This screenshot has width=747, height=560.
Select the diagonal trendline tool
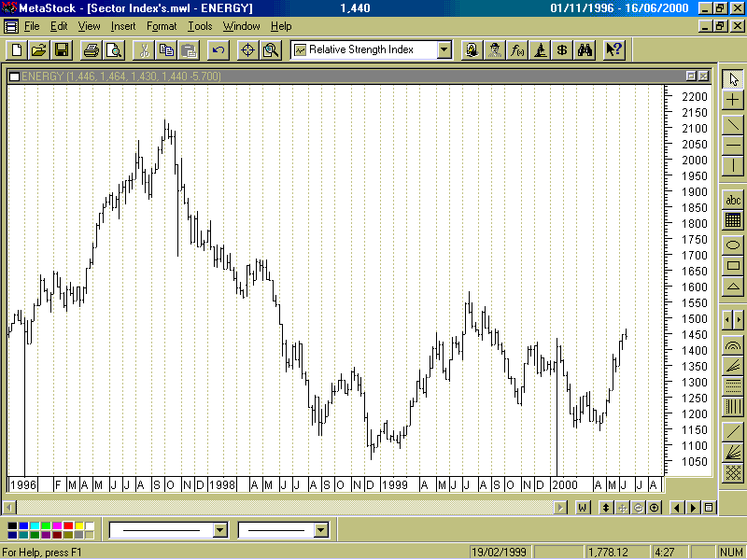pyautogui.click(x=733, y=125)
